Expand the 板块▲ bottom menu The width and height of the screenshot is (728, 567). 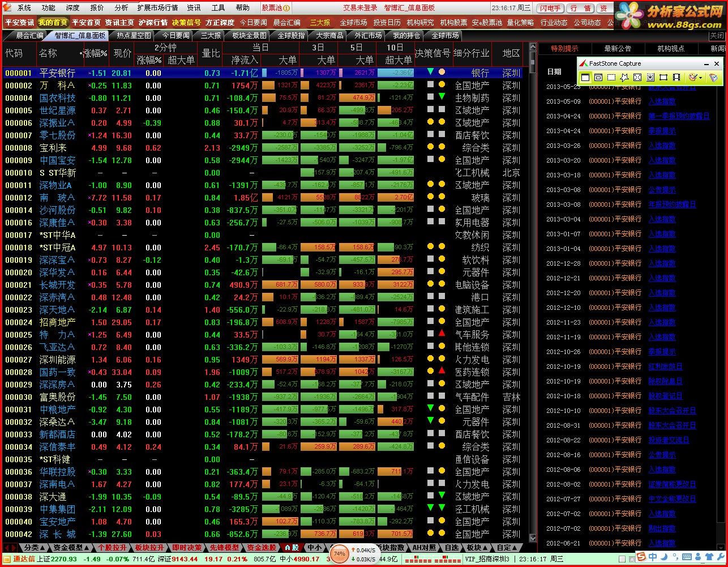point(477,548)
